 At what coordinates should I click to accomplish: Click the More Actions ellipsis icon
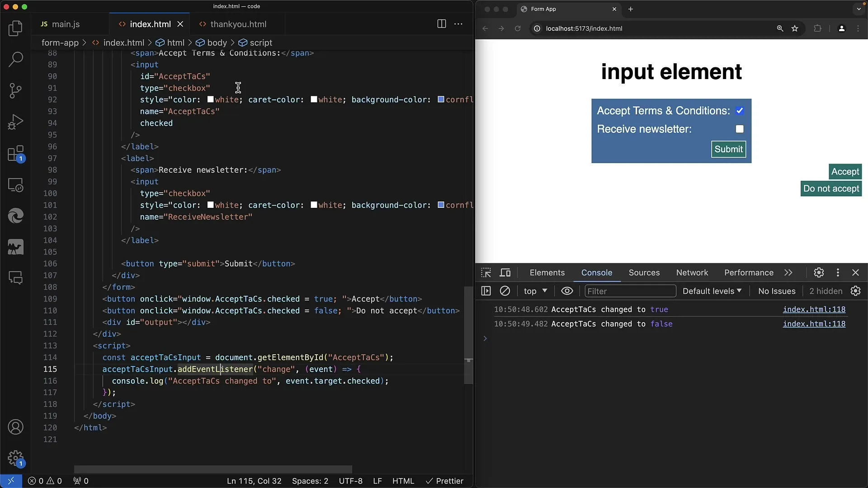458,24
